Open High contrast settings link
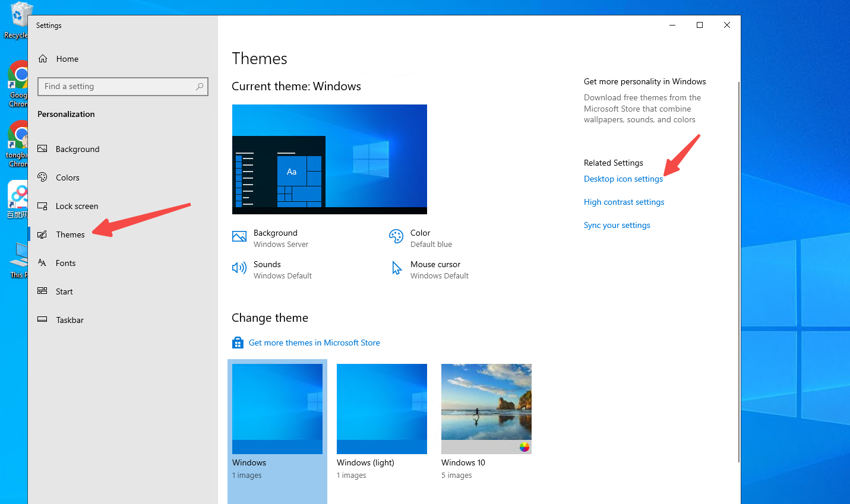The image size is (850, 504). point(624,202)
